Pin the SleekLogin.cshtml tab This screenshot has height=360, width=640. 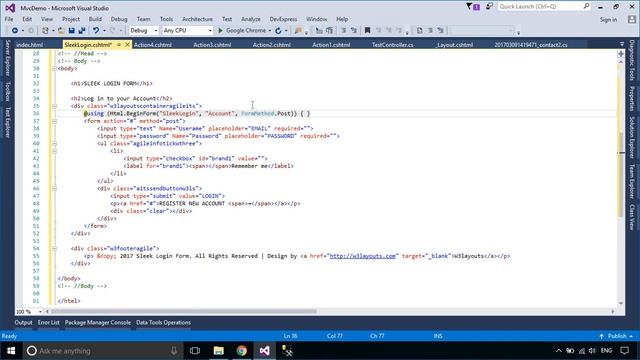(x=119, y=44)
